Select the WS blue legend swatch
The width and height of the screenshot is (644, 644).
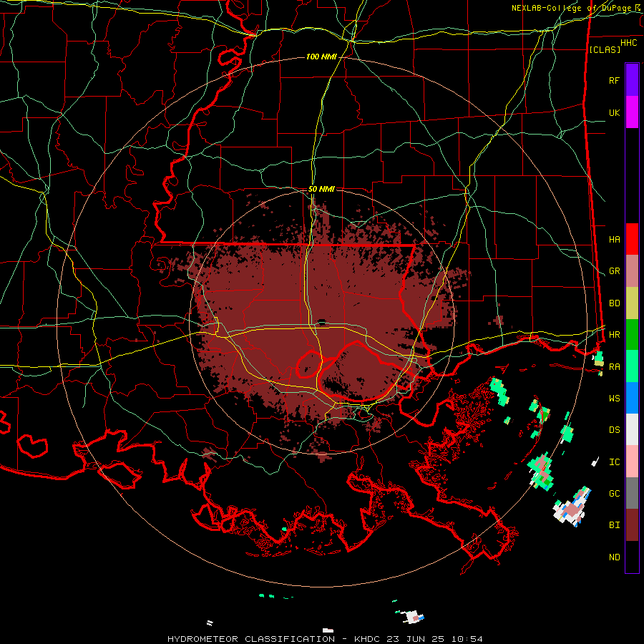click(632, 398)
